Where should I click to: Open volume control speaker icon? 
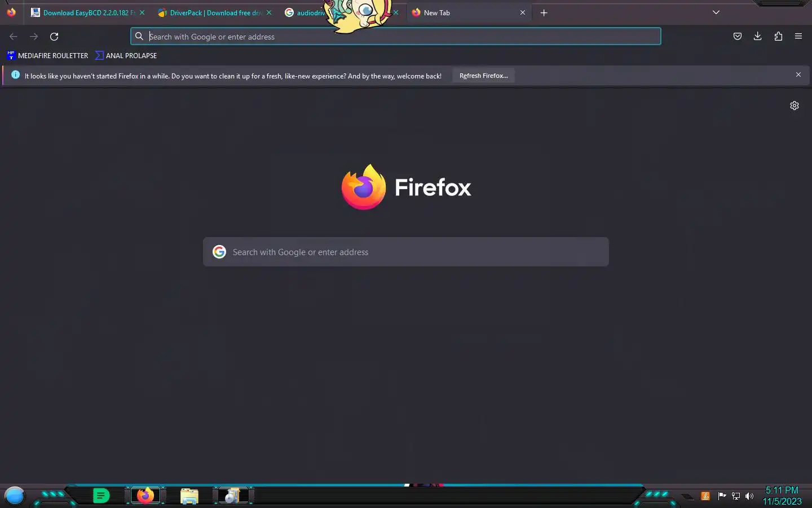pyautogui.click(x=749, y=496)
